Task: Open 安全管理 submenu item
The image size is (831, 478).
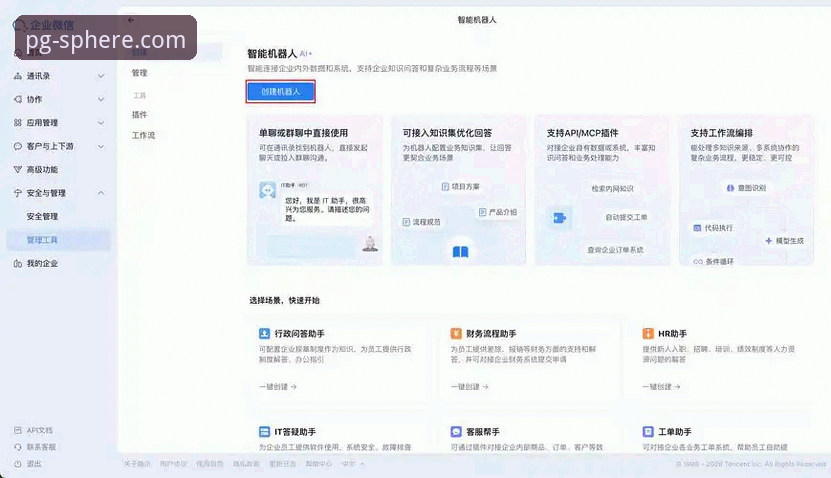Action: click(42, 216)
